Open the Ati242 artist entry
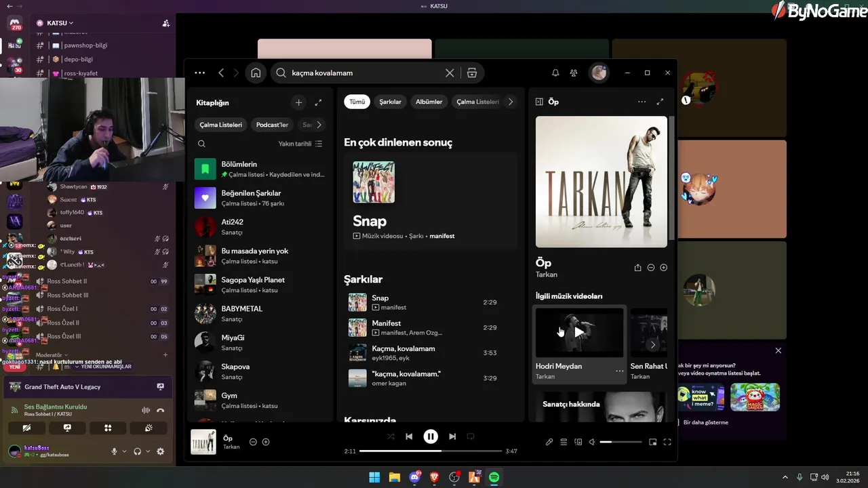 (260, 227)
